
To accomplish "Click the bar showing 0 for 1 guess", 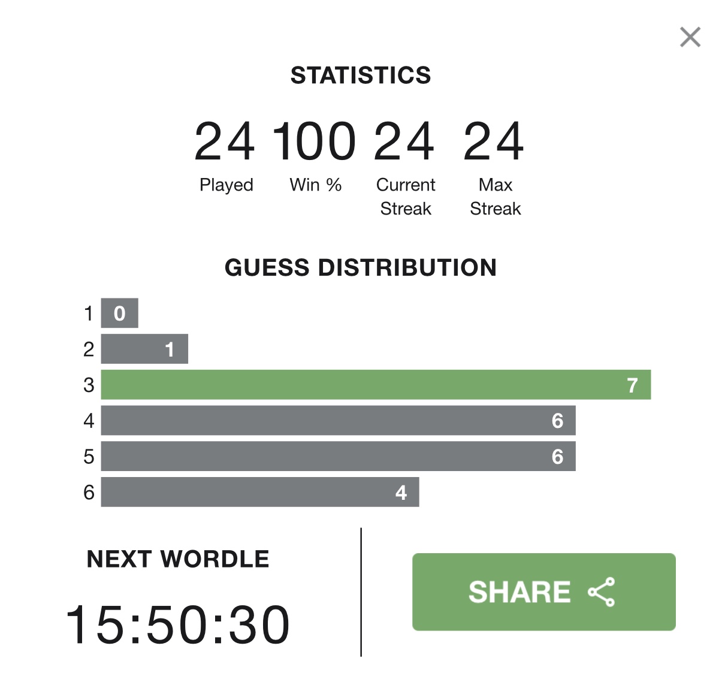I will coord(119,313).
